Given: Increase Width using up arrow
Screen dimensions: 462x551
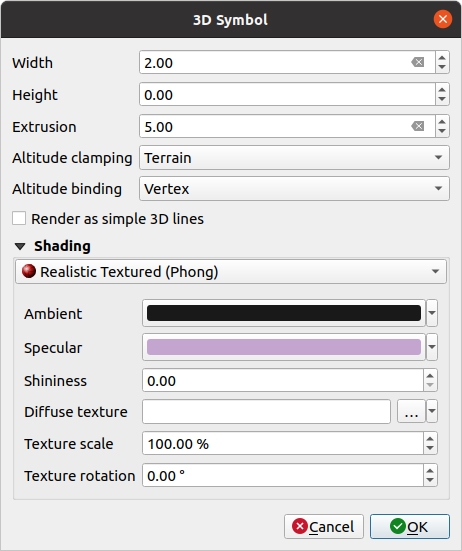Looking at the screenshot, I should tap(442, 58).
